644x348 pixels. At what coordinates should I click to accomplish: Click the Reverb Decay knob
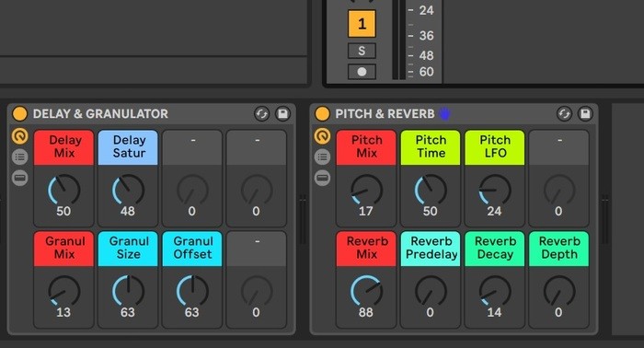(495, 291)
